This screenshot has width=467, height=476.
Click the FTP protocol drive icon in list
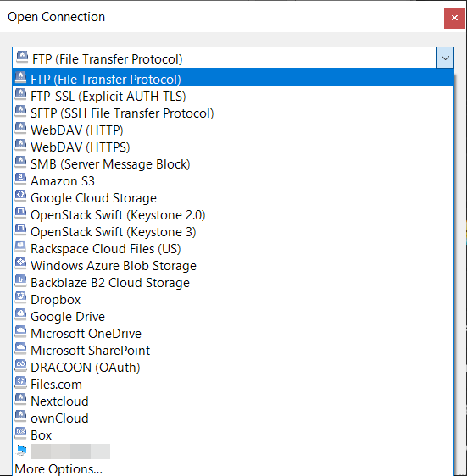[x=20, y=77]
